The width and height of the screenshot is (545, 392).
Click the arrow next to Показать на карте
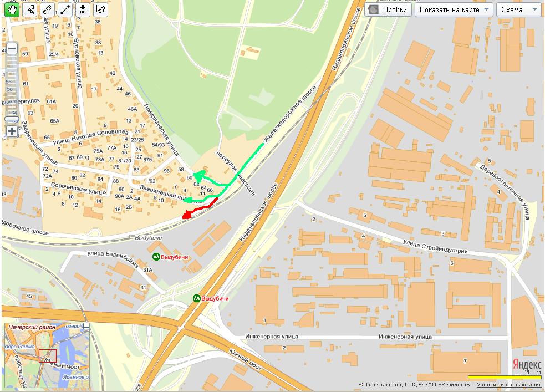coord(487,9)
